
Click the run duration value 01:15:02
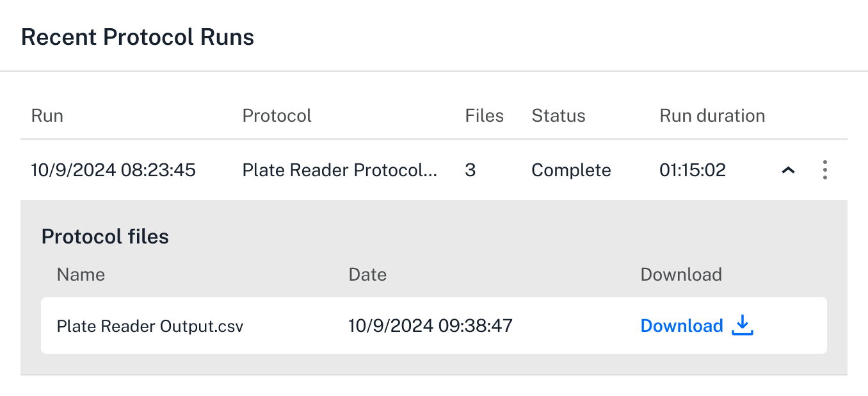tap(692, 170)
